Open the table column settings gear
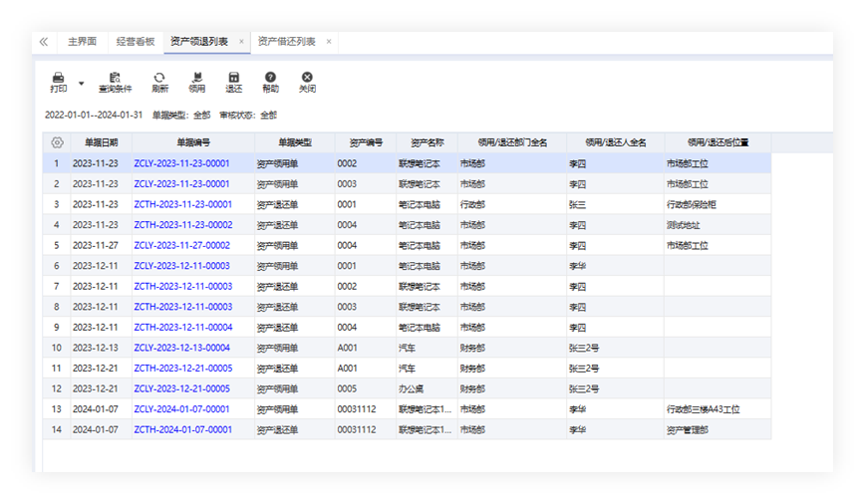865x504 pixels. point(57,143)
